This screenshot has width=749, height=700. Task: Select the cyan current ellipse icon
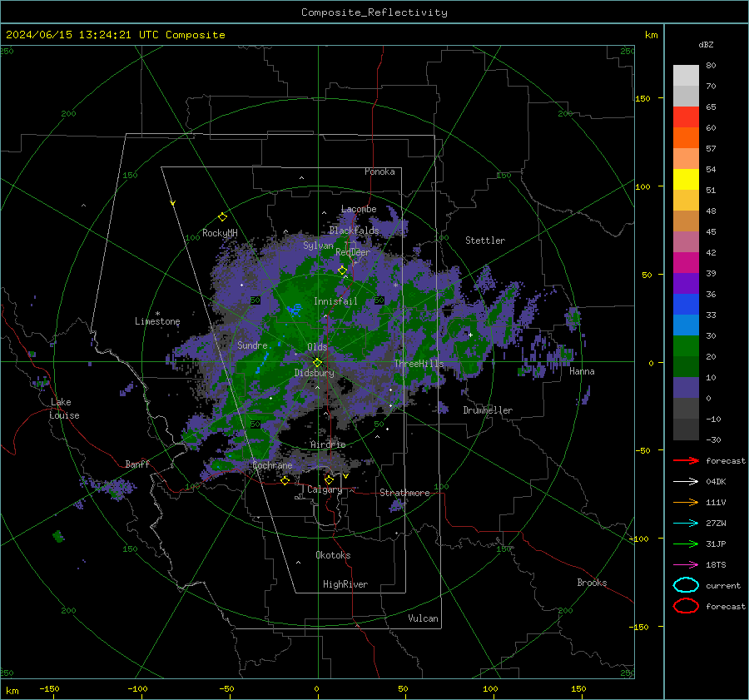[686, 585]
